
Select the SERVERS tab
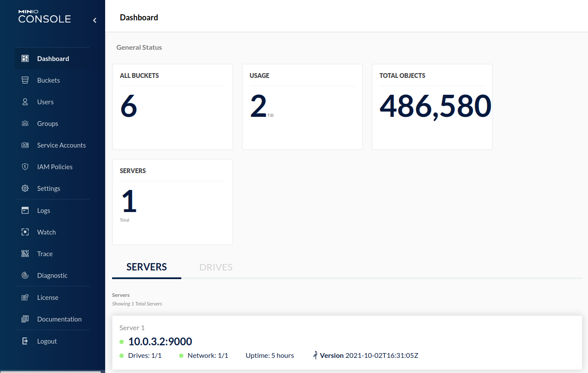click(x=146, y=267)
